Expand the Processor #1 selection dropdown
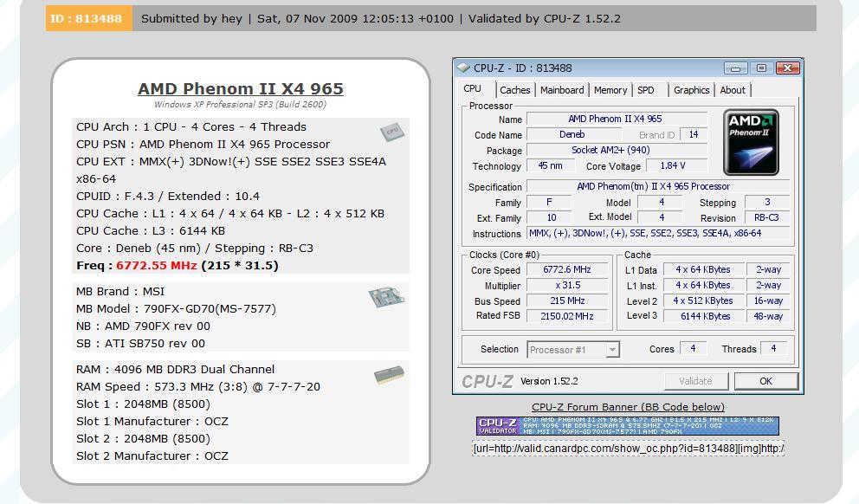The image size is (859, 504). pos(612,350)
